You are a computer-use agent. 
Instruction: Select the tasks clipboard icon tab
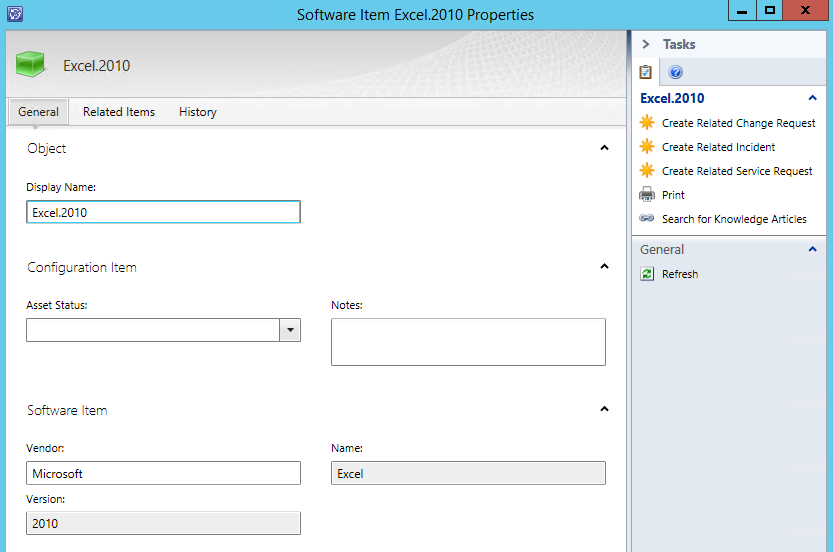point(646,72)
